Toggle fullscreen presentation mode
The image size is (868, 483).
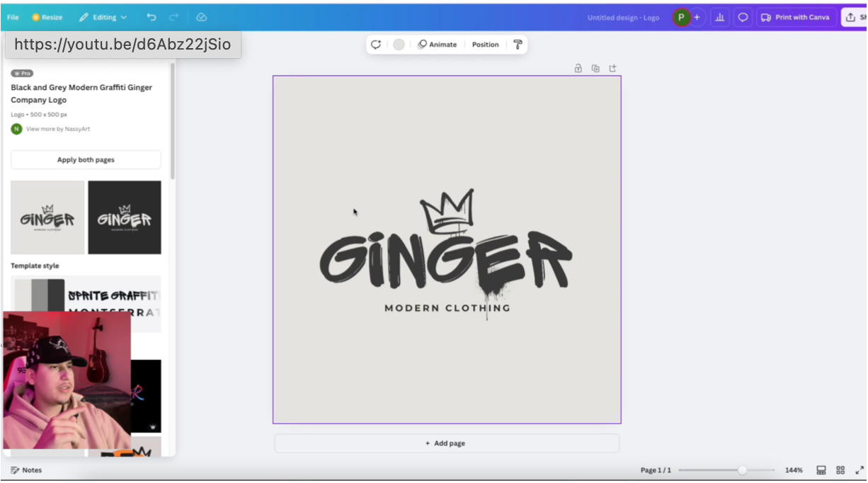860,470
